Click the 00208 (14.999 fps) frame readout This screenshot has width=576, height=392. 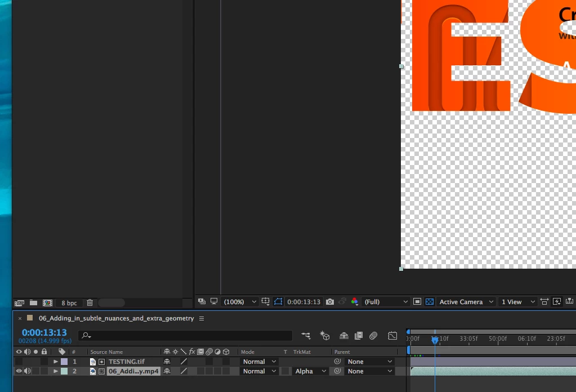pyautogui.click(x=45, y=341)
